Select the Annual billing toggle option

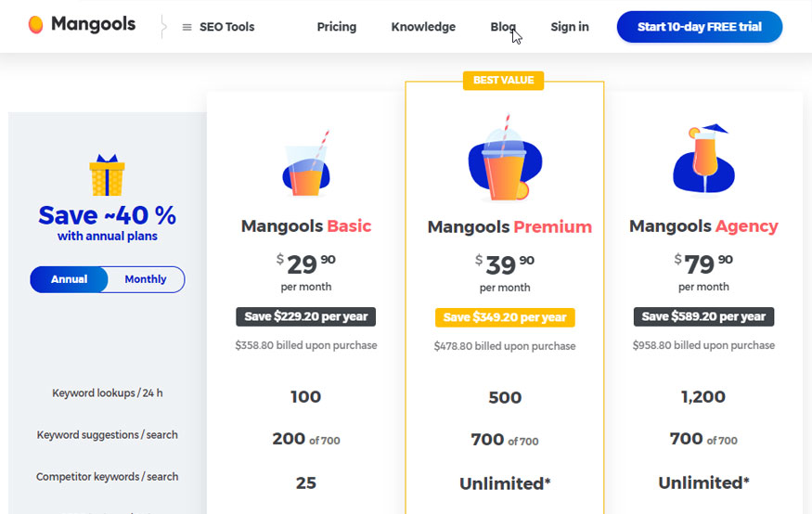69,279
